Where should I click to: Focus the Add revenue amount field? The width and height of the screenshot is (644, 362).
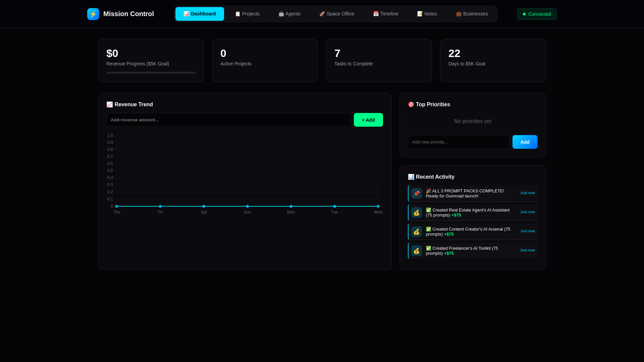(229, 120)
